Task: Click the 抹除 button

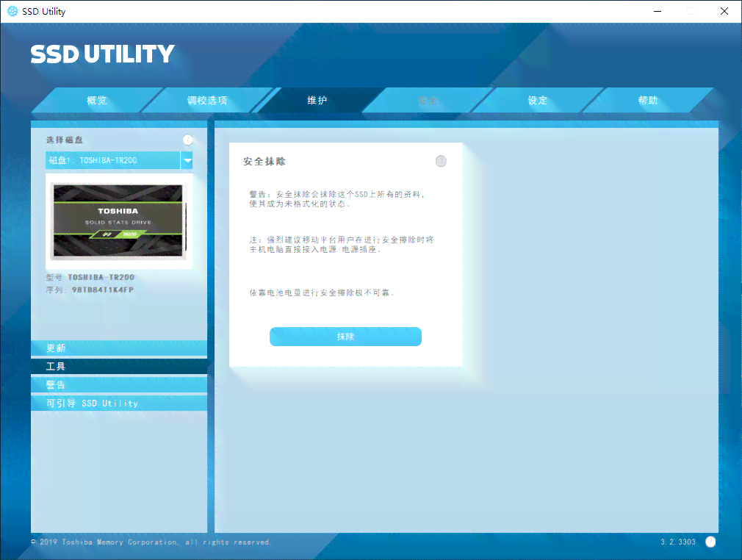Action: [x=345, y=337]
